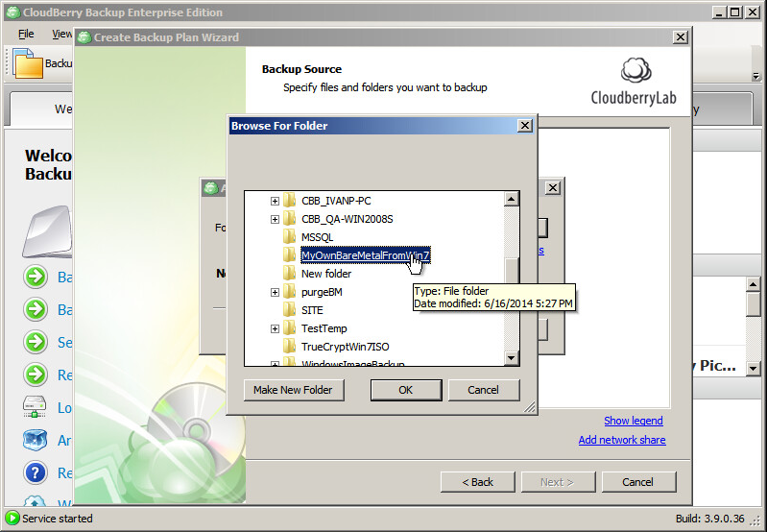Click the large storage device icon
767x532 pixels.
tap(48, 231)
